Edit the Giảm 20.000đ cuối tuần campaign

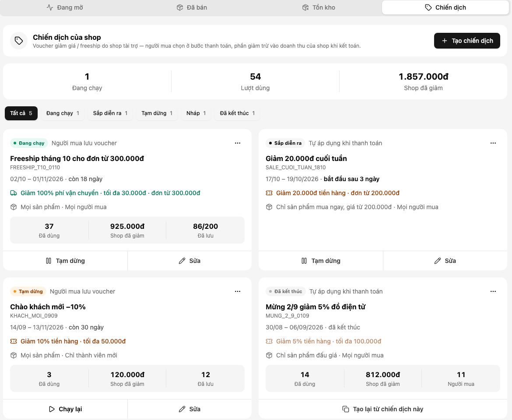tap(445, 261)
